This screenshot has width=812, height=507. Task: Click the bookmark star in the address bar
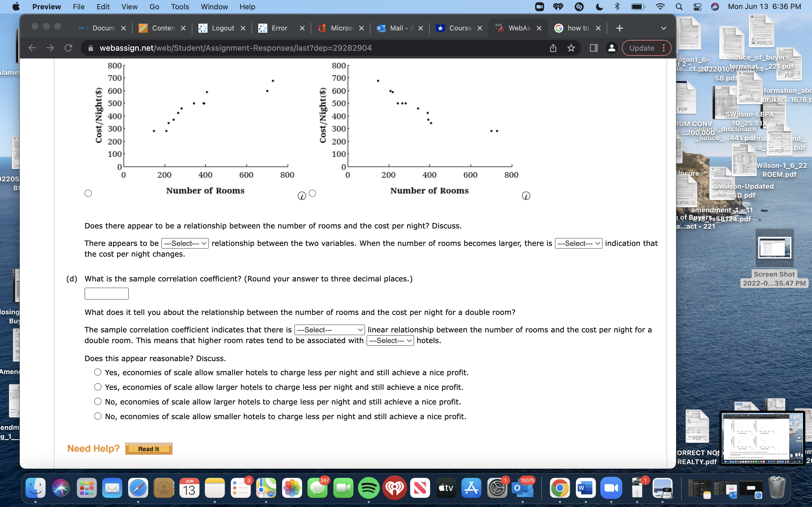[x=570, y=48]
